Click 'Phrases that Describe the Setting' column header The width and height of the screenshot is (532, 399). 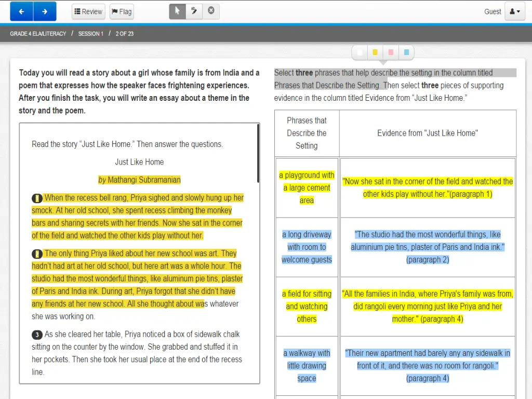307,133
